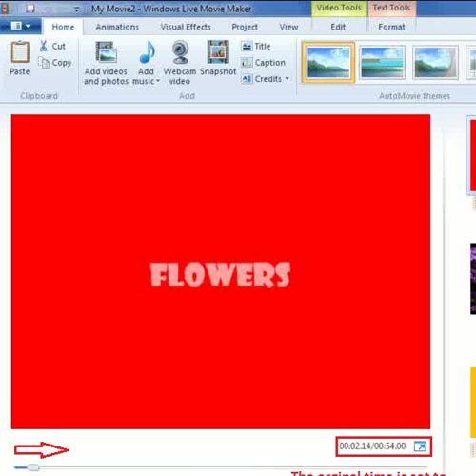
Task: Select the Cut scissors icon
Action: (x=44, y=46)
